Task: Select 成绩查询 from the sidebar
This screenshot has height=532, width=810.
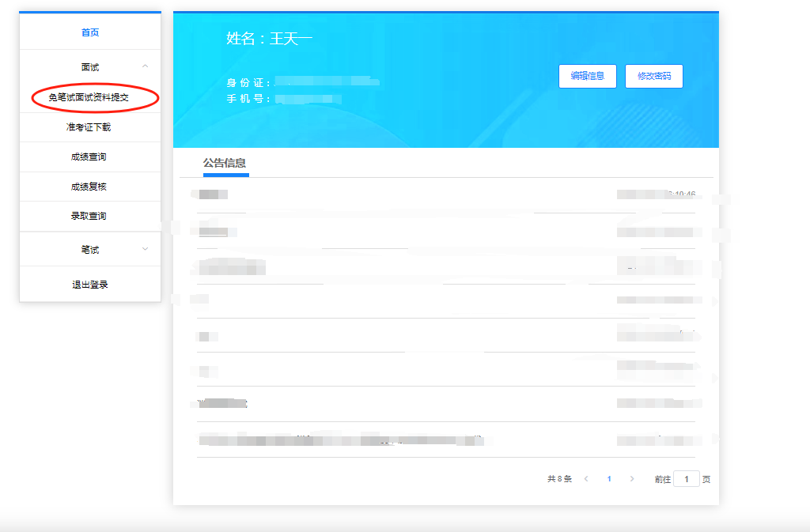Action: coord(89,157)
